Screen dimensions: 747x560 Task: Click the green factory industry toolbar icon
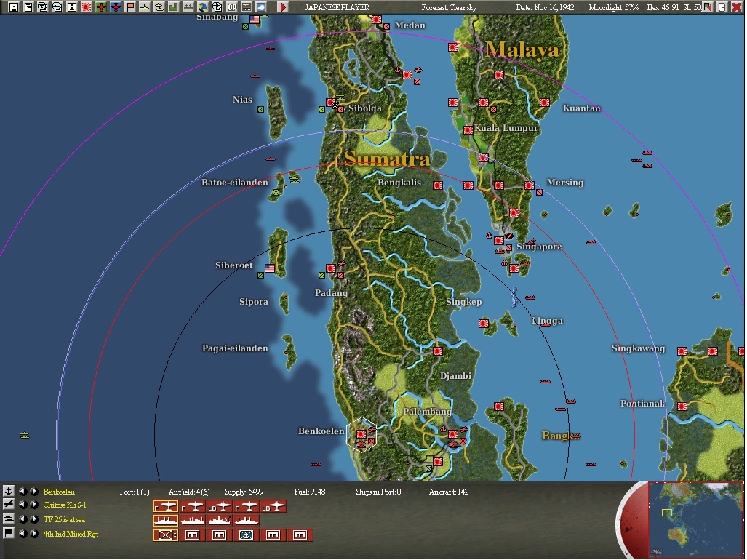[173, 7]
